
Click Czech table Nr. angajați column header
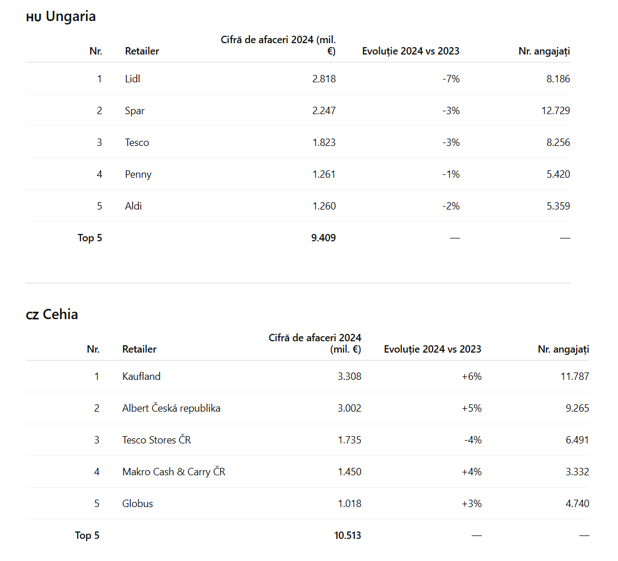563,349
